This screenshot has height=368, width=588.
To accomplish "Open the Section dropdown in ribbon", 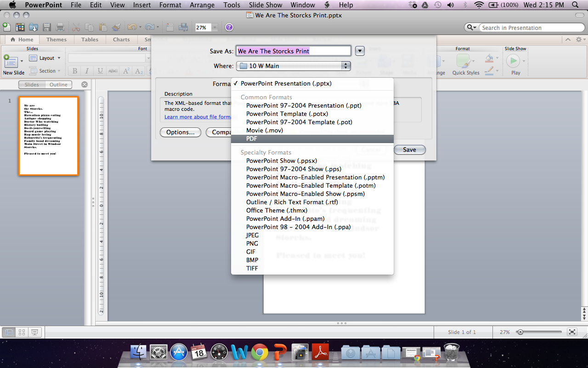I will click(45, 71).
